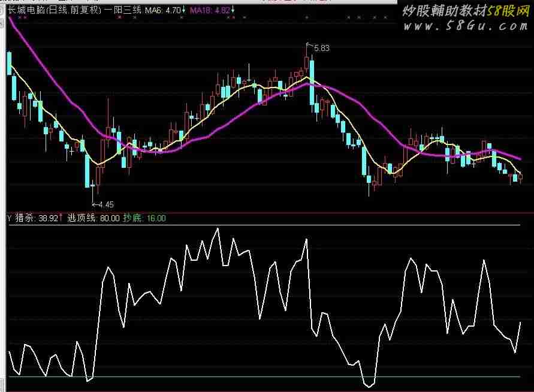534x392 pixels.
Task: Select the MA18 moving average label
Action: (x=200, y=10)
